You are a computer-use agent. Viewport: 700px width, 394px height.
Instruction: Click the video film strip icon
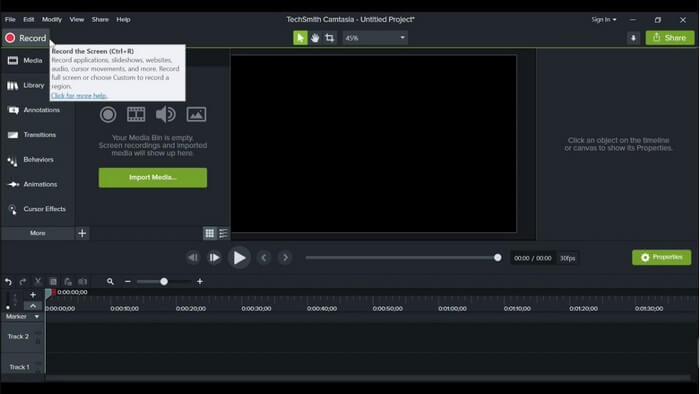[136, 115]
